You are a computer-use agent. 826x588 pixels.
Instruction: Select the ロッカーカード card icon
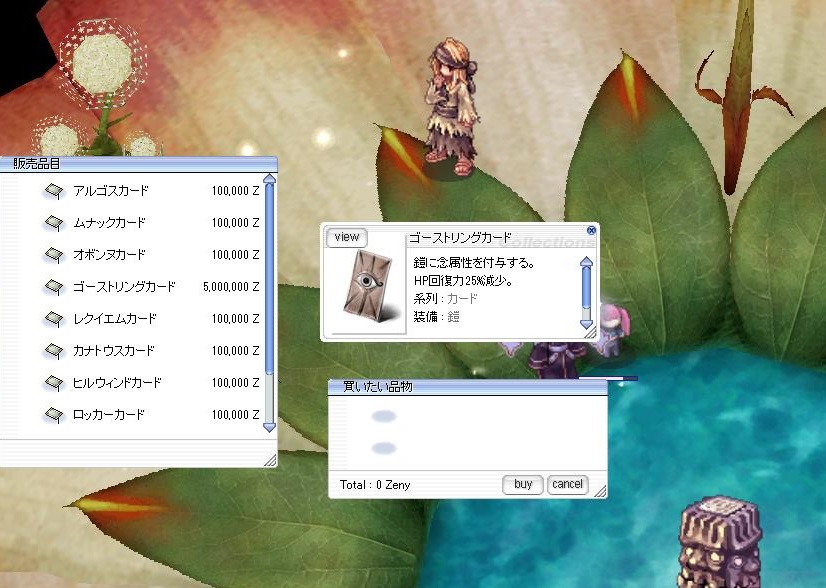53,415
